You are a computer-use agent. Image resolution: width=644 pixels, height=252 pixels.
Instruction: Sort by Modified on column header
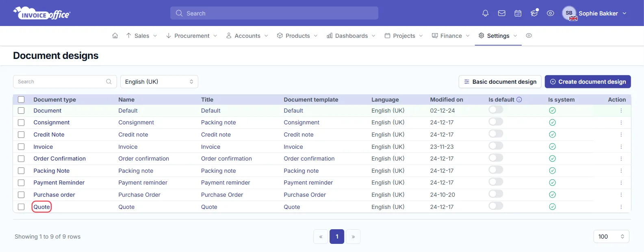447,100
